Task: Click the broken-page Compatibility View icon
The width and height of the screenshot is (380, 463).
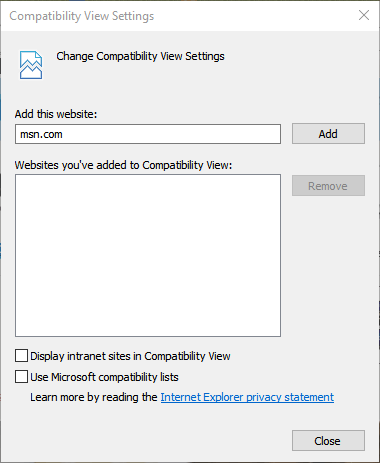Action: click(31, 65)
